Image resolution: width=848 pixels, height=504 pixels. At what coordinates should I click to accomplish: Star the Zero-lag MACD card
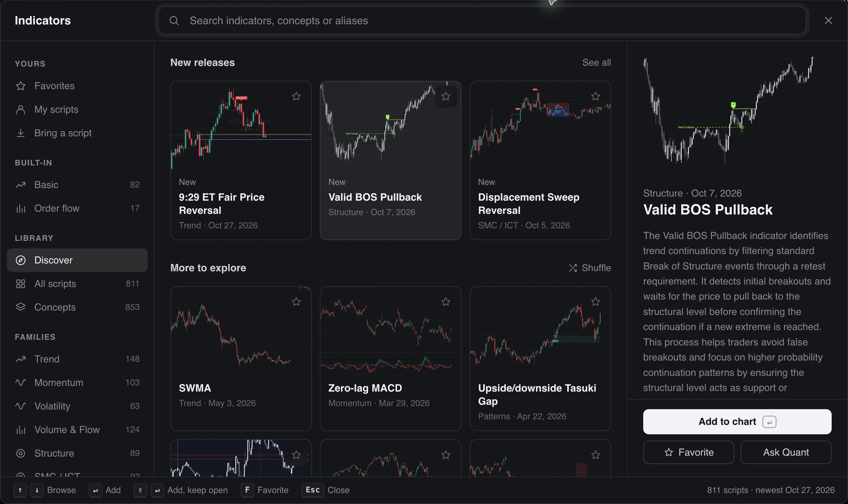pos(446,301)
